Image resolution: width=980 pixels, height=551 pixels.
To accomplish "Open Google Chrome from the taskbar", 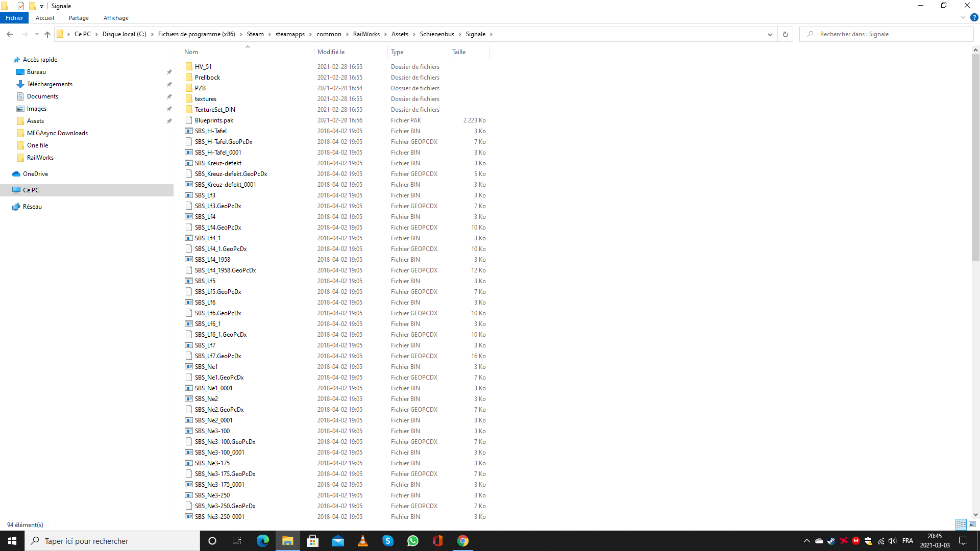I will click(x=462, y=541).
